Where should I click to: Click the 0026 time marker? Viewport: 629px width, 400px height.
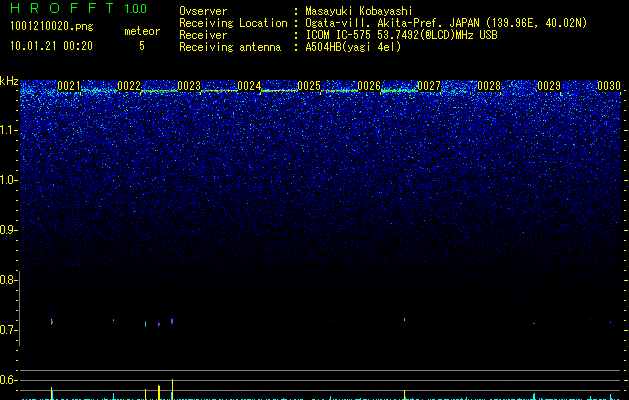click(369, 86)
